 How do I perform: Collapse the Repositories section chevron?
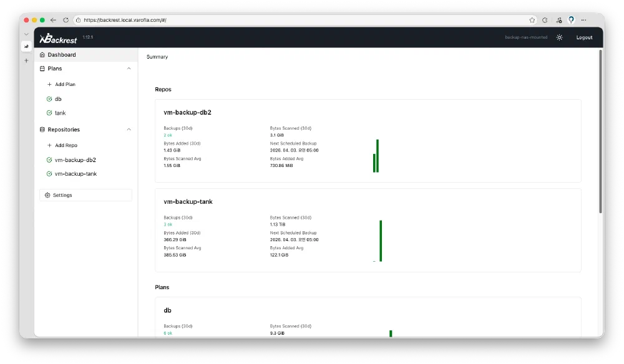pos(129,130)
